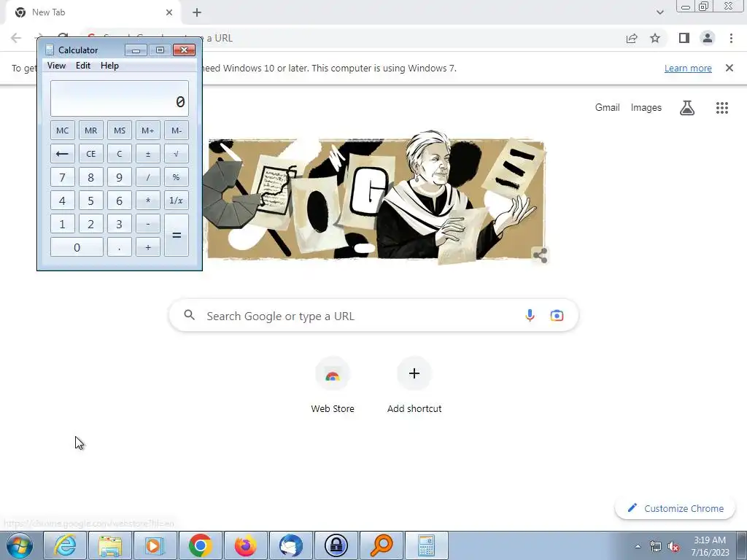Click digit 5 on the Calculator
Screen dimensions: 747x560
[x=91, y=201]
